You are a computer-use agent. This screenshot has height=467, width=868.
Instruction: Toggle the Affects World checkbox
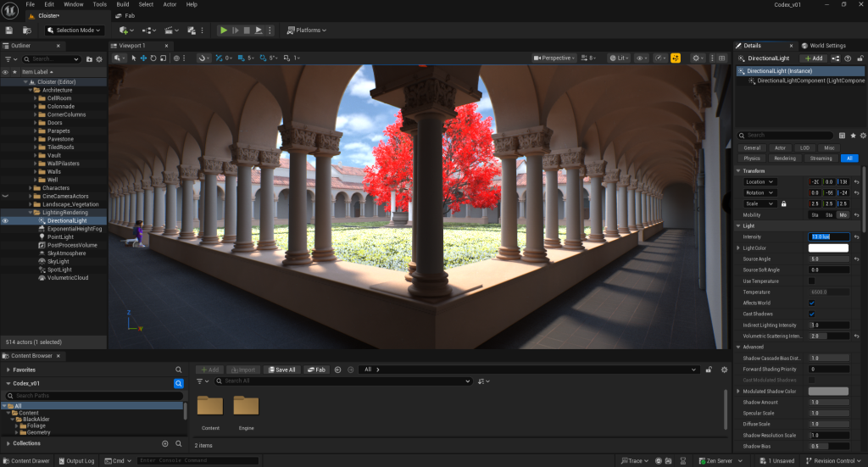(811, 303)
